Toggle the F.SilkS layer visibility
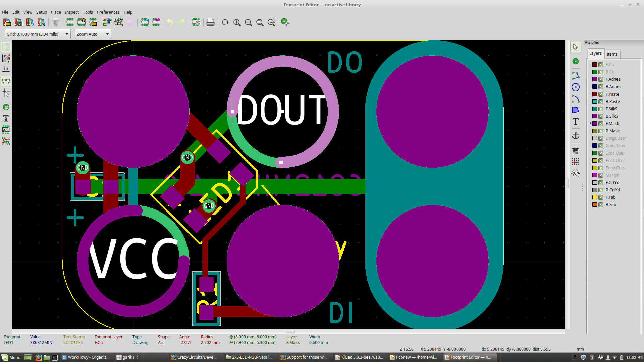This screenshot has width=644, height=362. 601,109
